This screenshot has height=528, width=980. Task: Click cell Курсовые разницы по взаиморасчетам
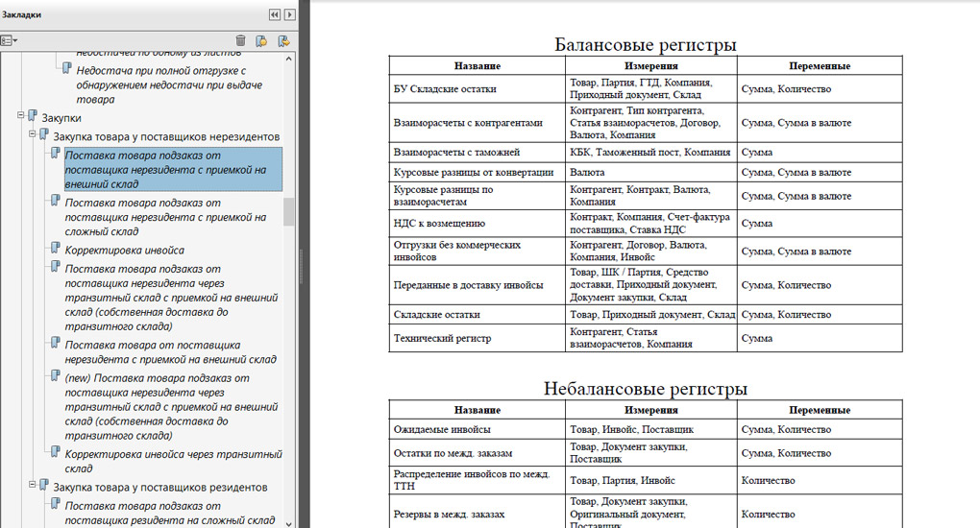tap(477, 196)
